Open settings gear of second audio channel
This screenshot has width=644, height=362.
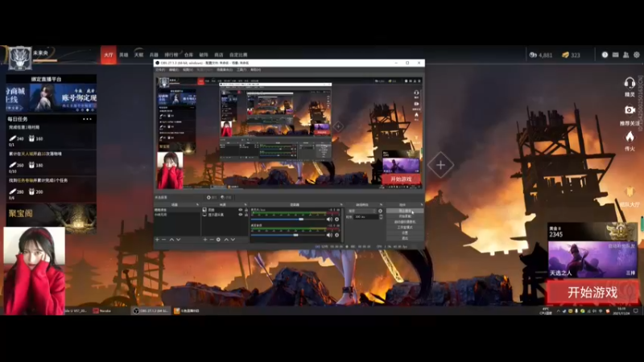(336, 235)
